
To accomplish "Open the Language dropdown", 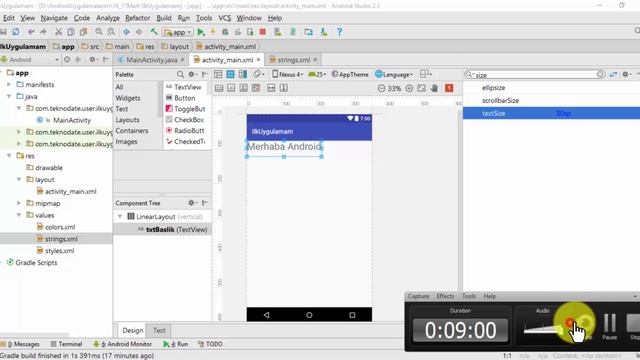I will [394, 74].
